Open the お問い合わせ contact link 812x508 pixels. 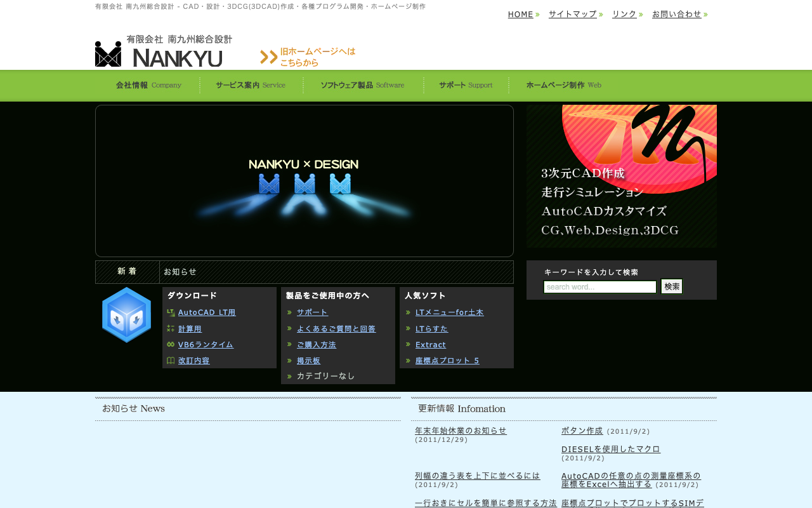(677, 14)
